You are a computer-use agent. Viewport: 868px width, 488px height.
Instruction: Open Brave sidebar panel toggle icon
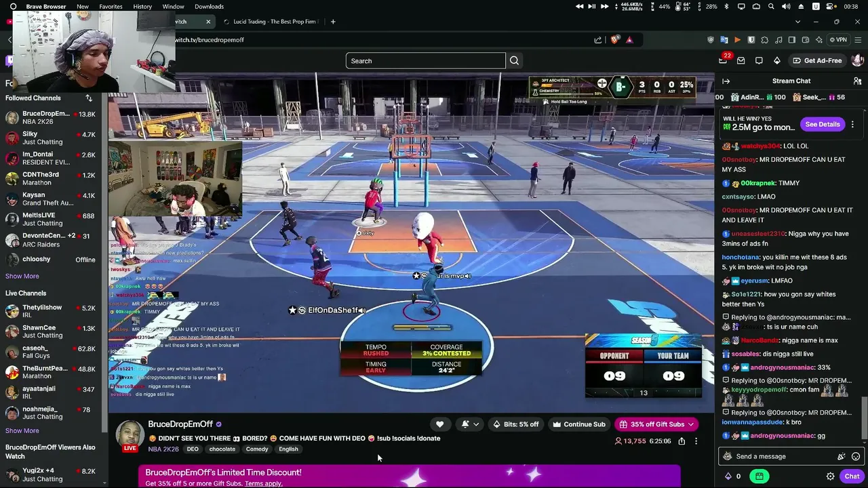coord(791,40)
